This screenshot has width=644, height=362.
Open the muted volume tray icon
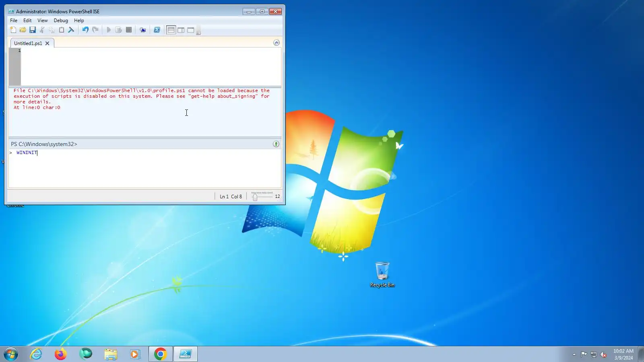[603, 354]
